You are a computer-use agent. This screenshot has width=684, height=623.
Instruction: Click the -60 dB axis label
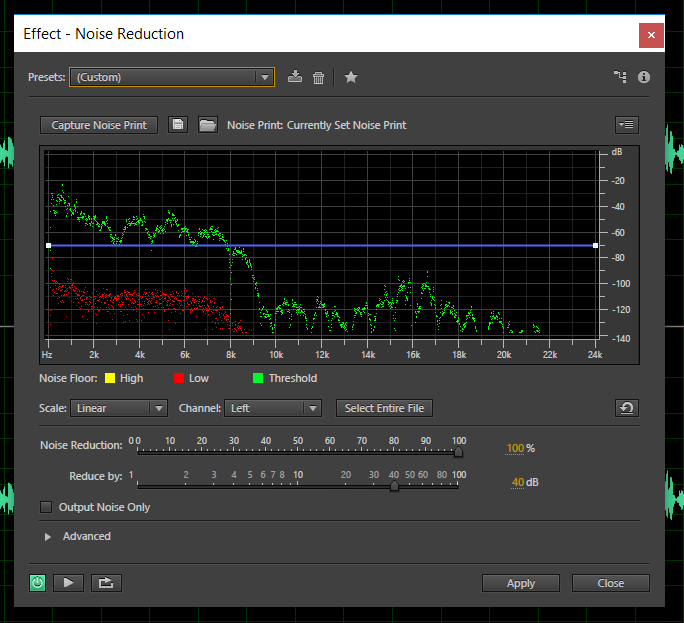click(618, 233)
